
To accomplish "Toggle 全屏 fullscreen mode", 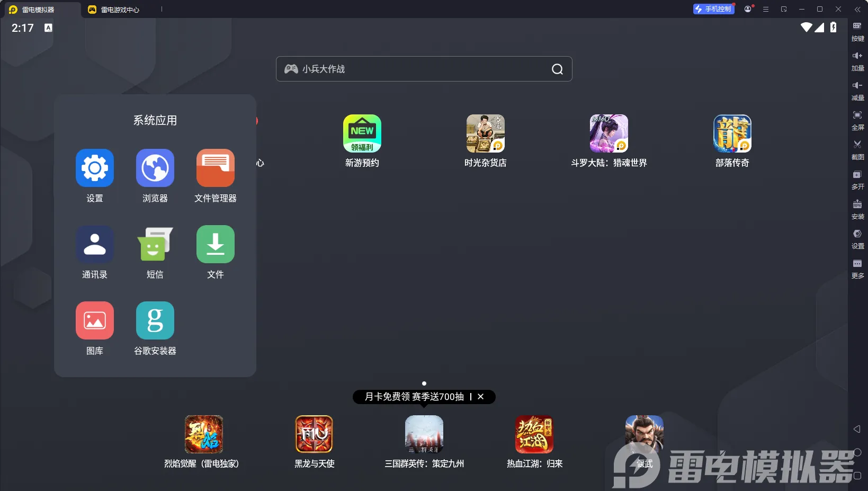I will click(858, 121).
